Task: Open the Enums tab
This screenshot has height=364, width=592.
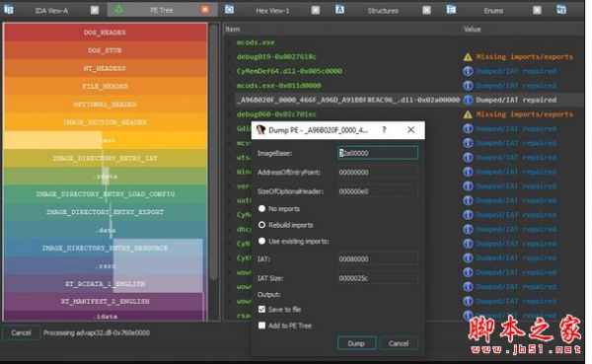Action: [x=493, y=11]
